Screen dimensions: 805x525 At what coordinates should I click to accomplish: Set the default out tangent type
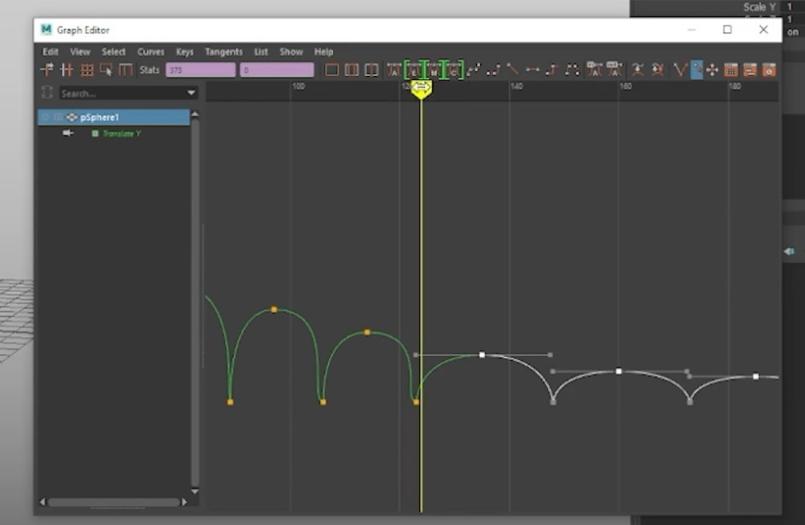(614, 70)
